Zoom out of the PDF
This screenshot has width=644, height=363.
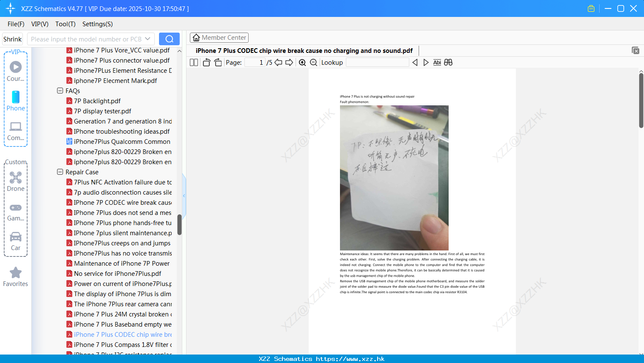314,63
